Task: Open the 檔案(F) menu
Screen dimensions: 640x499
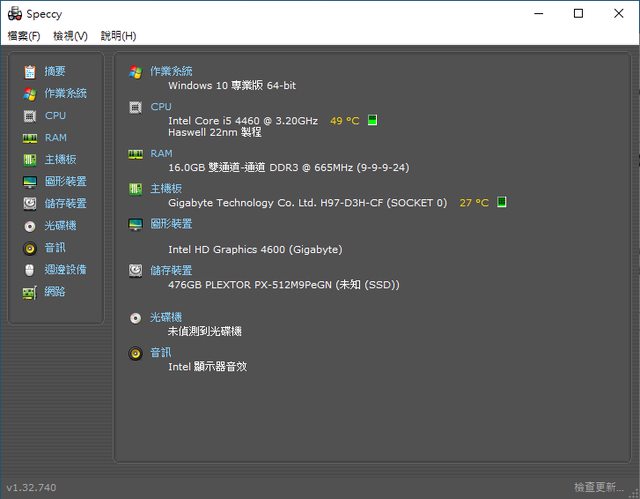Action: [x=24, y=36]
